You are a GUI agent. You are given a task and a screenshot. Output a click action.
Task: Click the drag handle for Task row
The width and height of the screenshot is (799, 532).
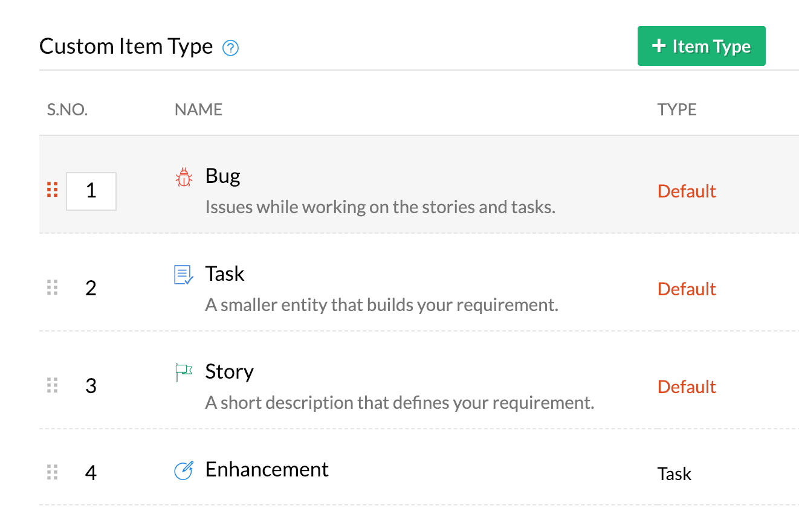click(53, 287)
